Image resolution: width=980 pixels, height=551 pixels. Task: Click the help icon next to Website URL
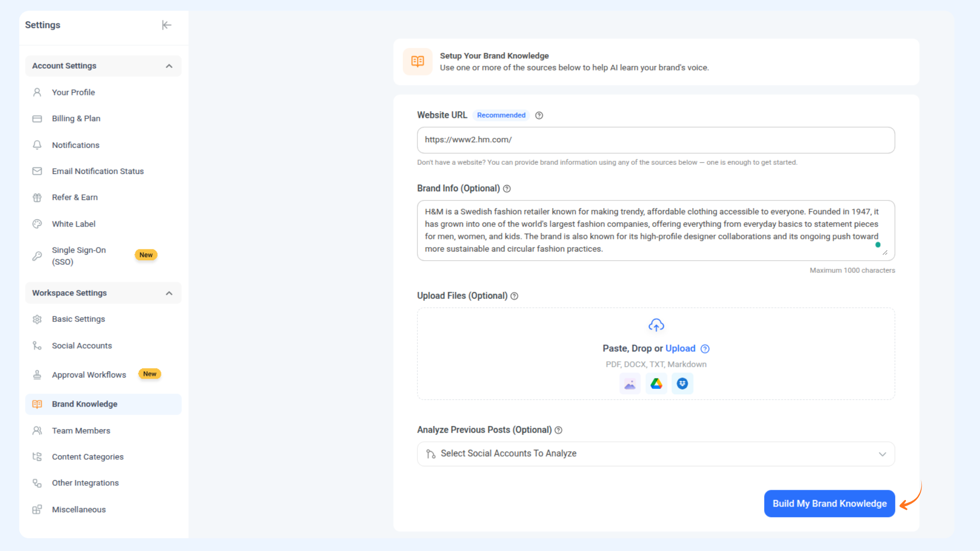[x=539, y=115]
